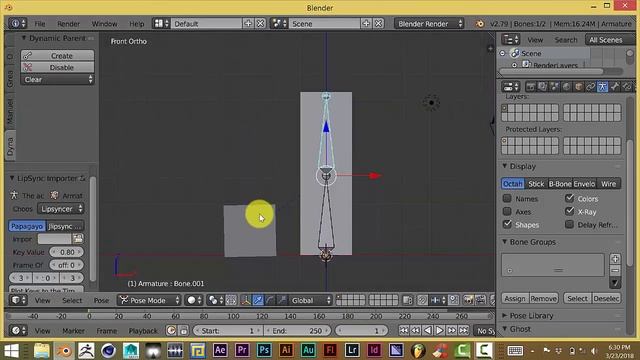This screenshot has width=640, height=360.
Task: Open the Scene properties tab icon
Action: pyautogui.click(x=554, y=87)
